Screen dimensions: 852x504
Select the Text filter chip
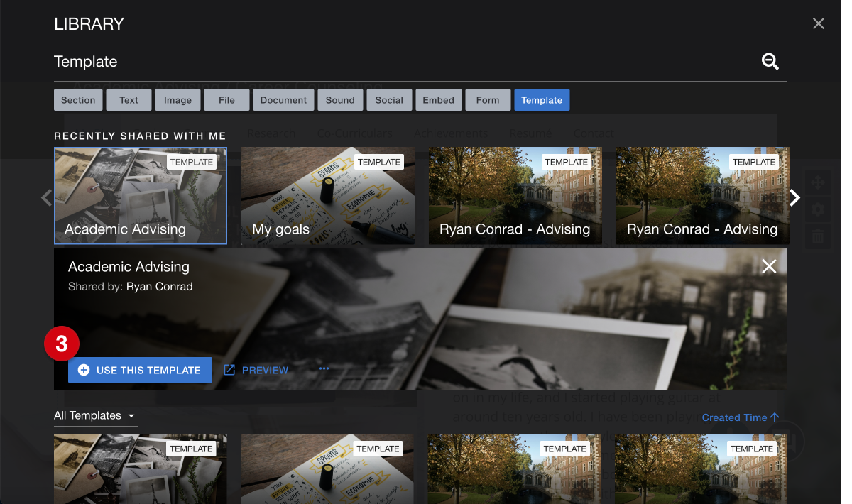tap(129, 100)
